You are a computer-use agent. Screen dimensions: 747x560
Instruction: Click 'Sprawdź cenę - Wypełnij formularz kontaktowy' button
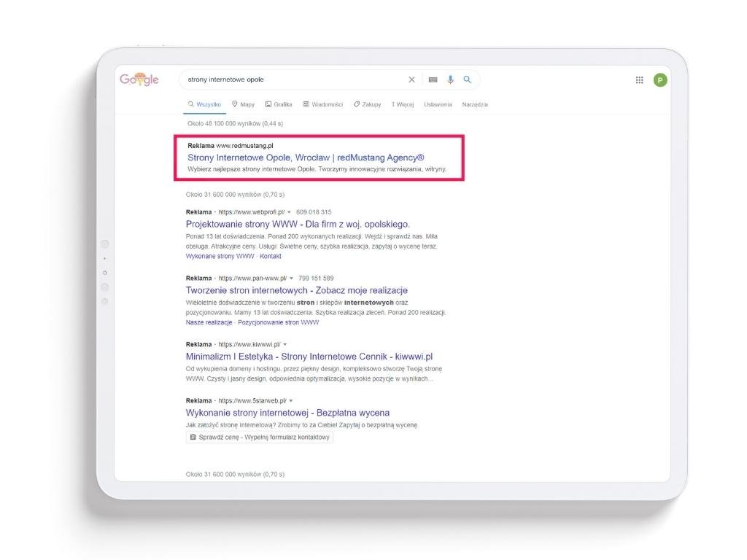(x=260, y=437)
